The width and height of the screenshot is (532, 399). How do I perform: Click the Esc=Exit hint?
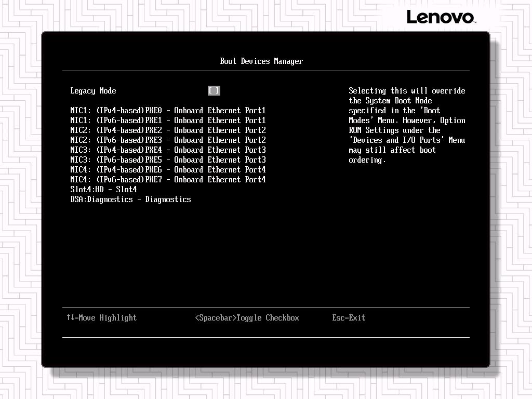(349, 318)
